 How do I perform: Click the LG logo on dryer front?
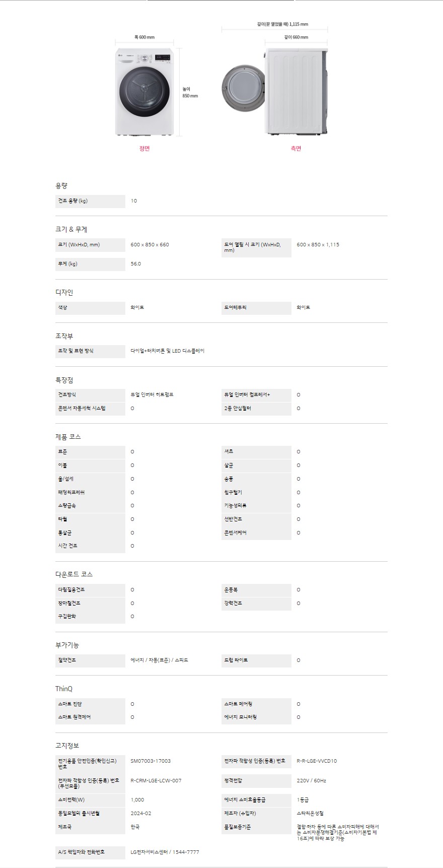(x=120, y=55)
